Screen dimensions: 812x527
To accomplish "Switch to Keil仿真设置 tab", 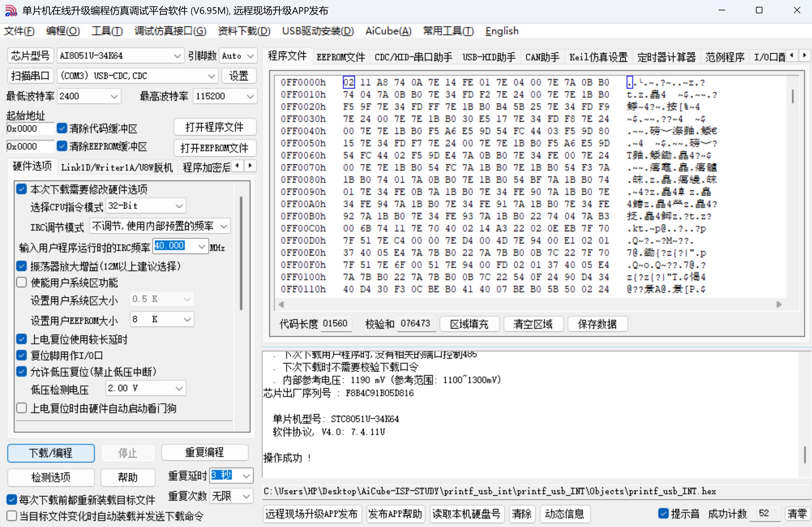I will [598, 57].
